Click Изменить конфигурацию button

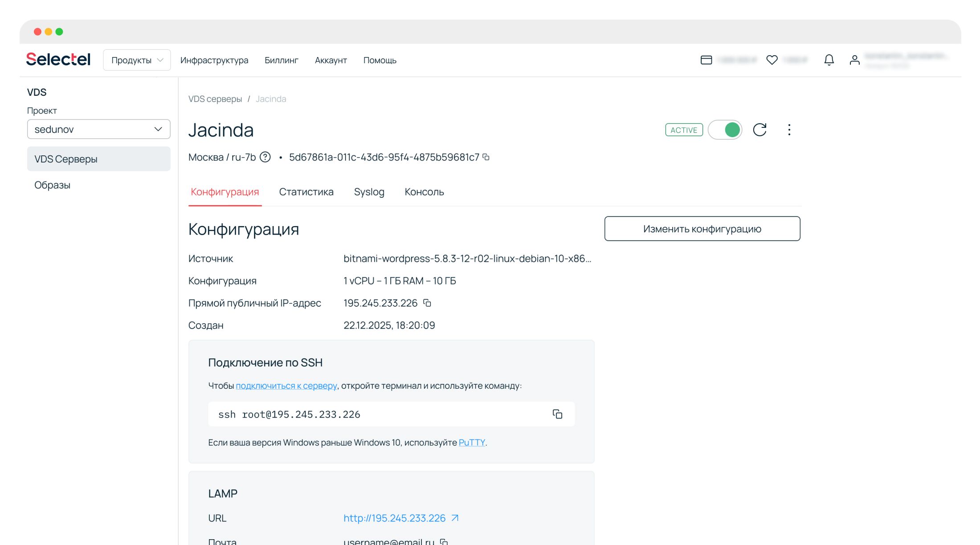pyautogui.click(x=702, y=229)
